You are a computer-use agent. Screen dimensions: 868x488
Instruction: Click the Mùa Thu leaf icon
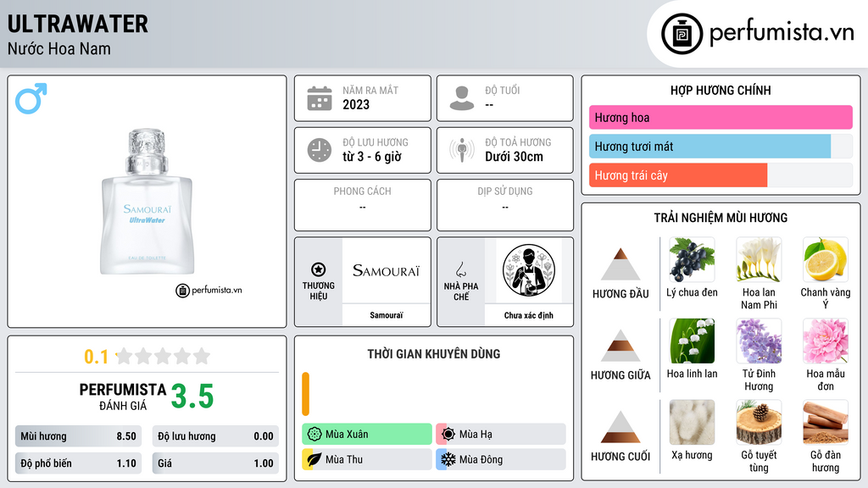pos(314,459)
